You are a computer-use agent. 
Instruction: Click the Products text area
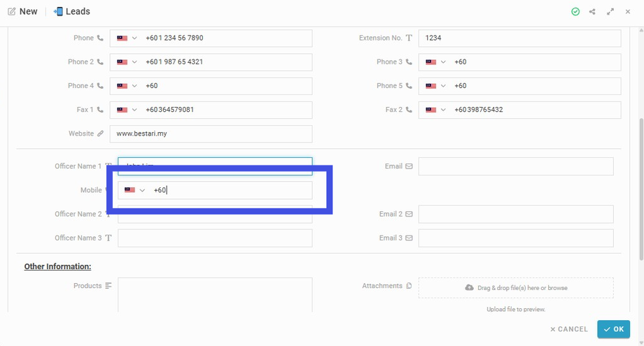tap(215, 294)
